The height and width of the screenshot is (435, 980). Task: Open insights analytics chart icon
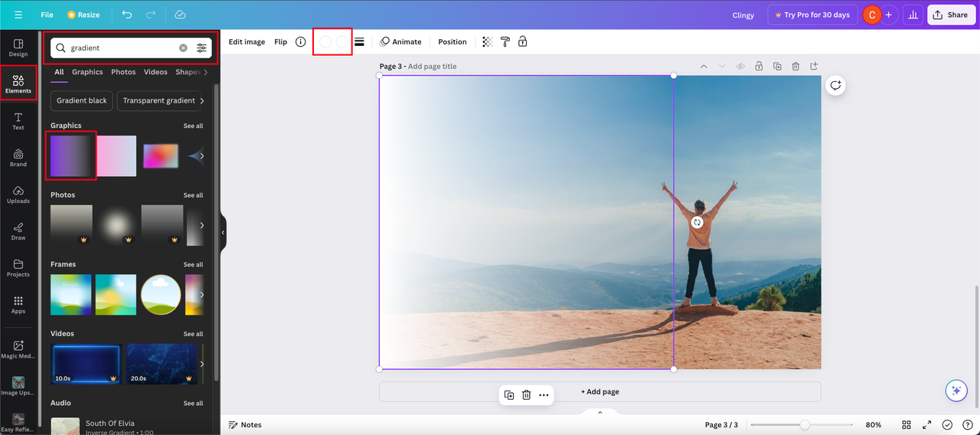click(913, 15)
